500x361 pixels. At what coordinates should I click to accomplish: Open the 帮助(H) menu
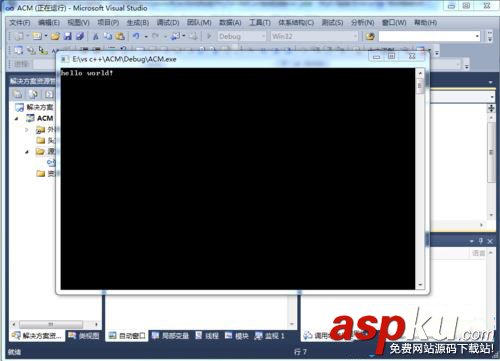[x=425, y=23]
